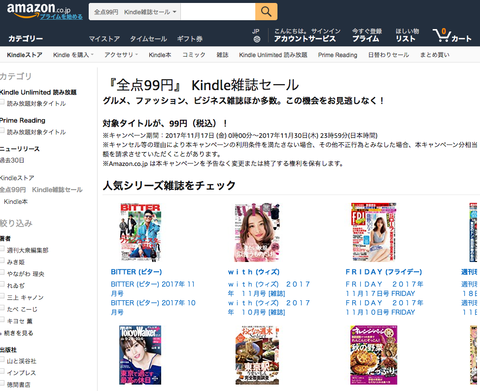Click sidebar Kindle本 category link
This screenshot has height=391, width=480.
pyautogui.click(x=16, y=201)
